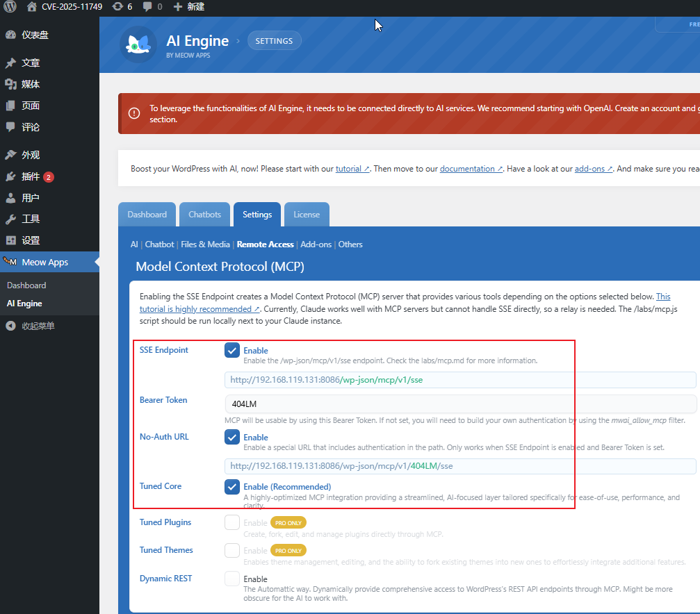The height and width of the screenshot is (614, 700).
Task: Toggle the No-Auth URL Enable checkbox
Action: [x=232, y=437]
